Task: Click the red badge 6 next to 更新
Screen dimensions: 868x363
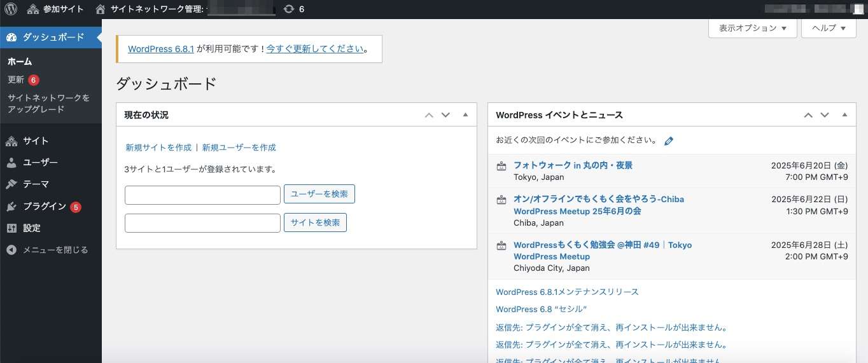Action: pos(34,80)
